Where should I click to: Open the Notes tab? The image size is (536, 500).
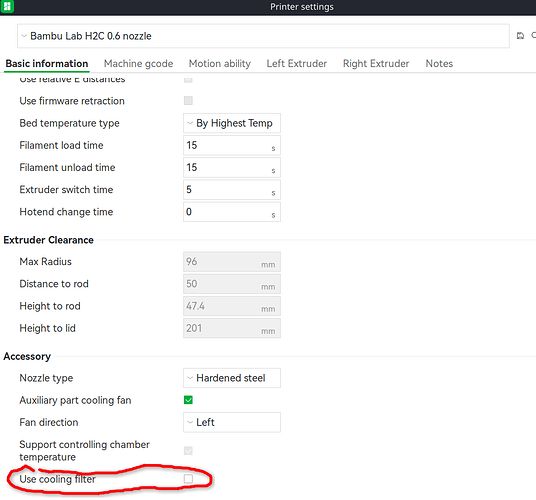click(439, 64)
